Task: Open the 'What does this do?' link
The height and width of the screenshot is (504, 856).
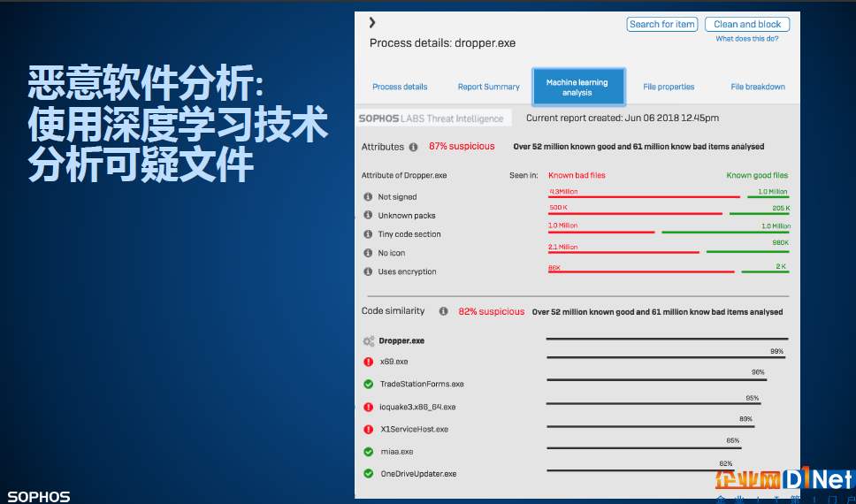Action: (x=747, y=39)
